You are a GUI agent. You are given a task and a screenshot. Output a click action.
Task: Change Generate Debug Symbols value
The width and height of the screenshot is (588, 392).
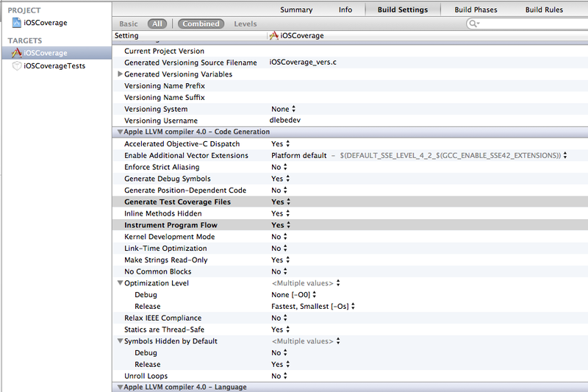click(281, 179)
